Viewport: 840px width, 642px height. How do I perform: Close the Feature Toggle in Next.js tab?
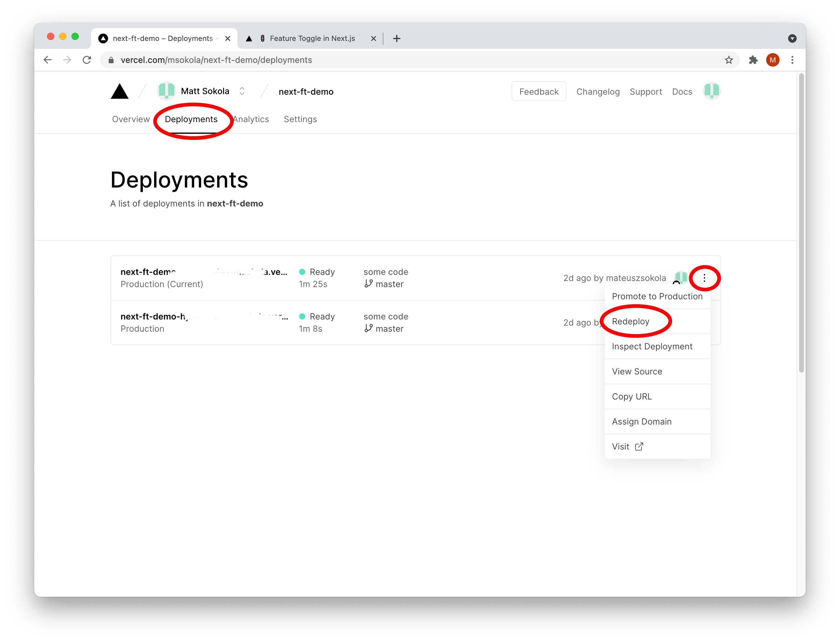click(x=373, y=38)
